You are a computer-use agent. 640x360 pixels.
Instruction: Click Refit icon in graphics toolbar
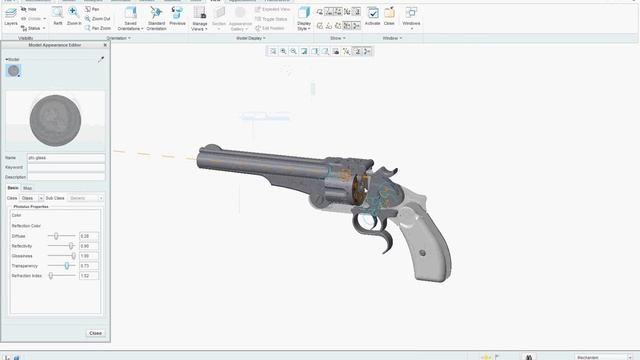(273, 51)
